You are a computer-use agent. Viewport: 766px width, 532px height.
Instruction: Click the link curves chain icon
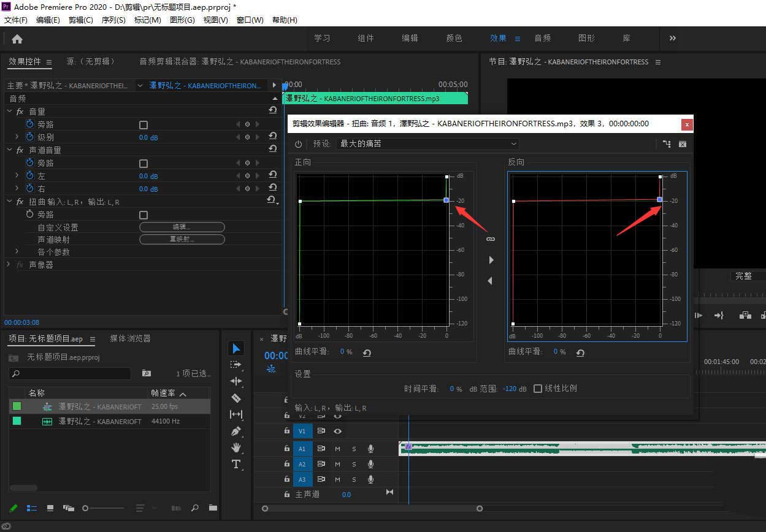(490, 238)
